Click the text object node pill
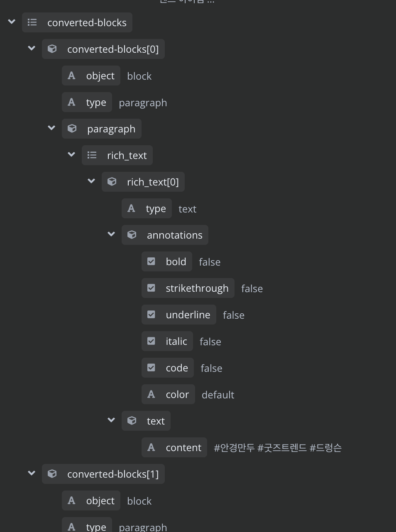396x532 pixels. coord(146,421)
